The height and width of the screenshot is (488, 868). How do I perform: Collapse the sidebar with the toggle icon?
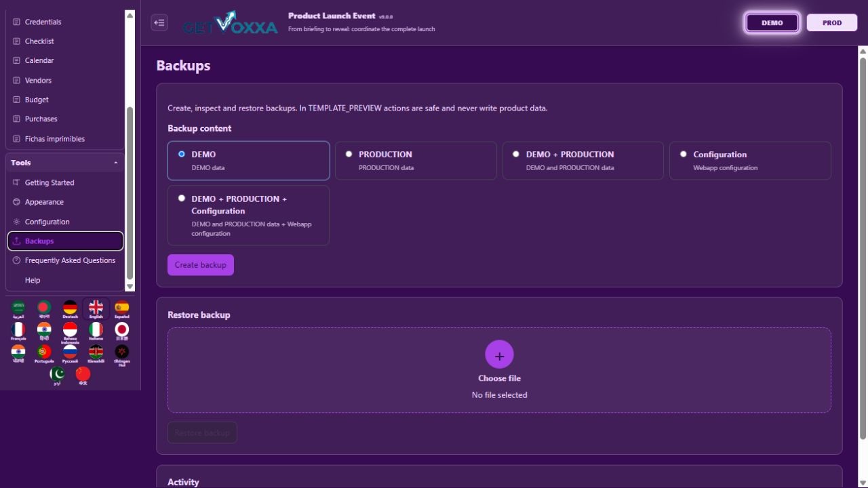tap(159, 22)
